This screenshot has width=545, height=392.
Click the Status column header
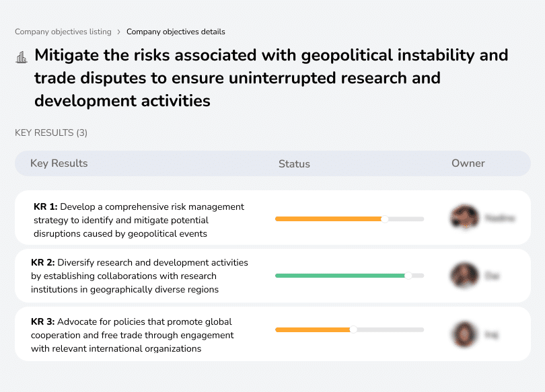(294, 163)
